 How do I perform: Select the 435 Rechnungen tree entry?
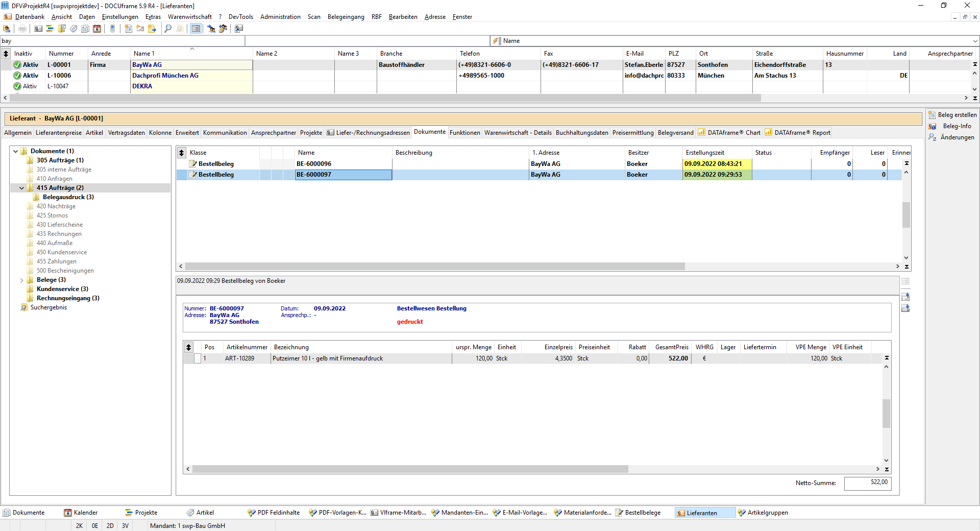click(x=59, y=234)
